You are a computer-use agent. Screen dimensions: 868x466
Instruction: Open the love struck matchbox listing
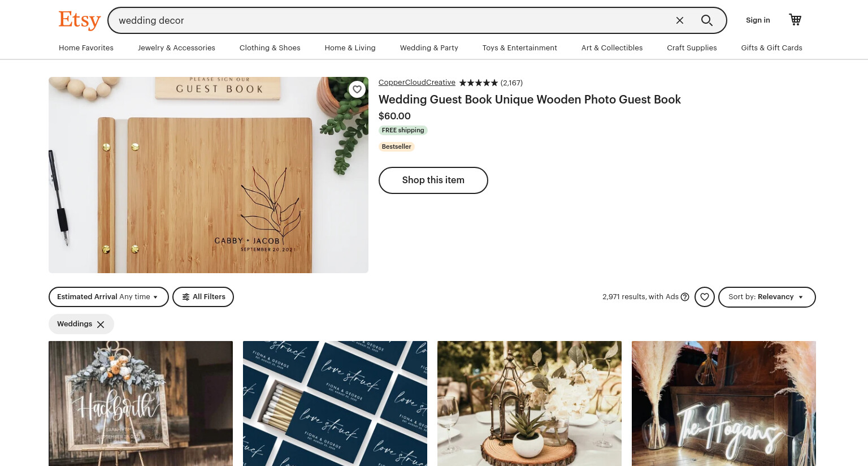click(335, 403)
